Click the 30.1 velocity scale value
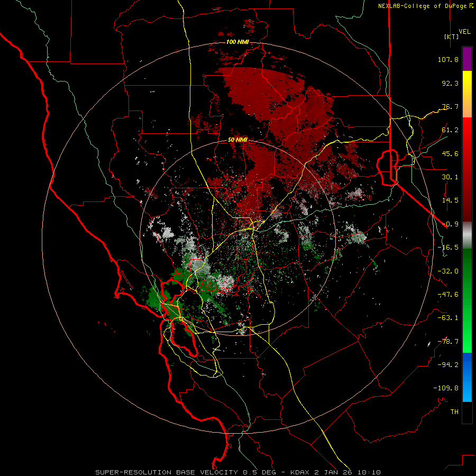The image size is (476, 476). coord(450,177)
